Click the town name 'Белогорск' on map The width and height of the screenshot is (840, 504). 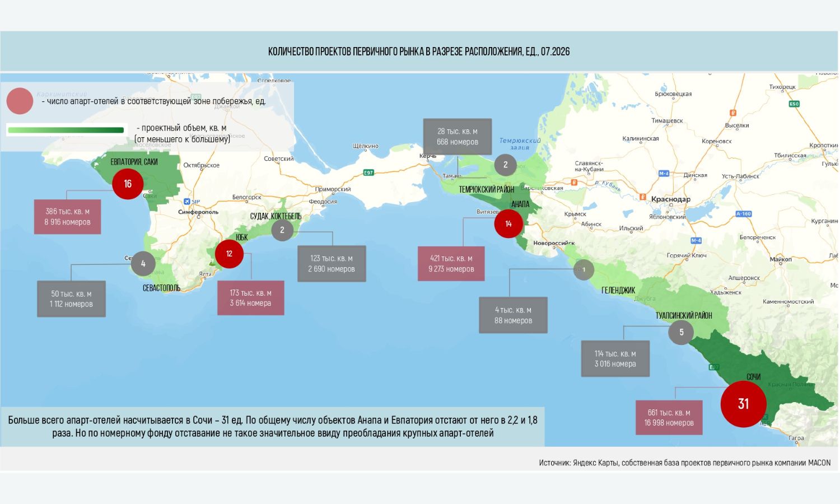(247, 197)
